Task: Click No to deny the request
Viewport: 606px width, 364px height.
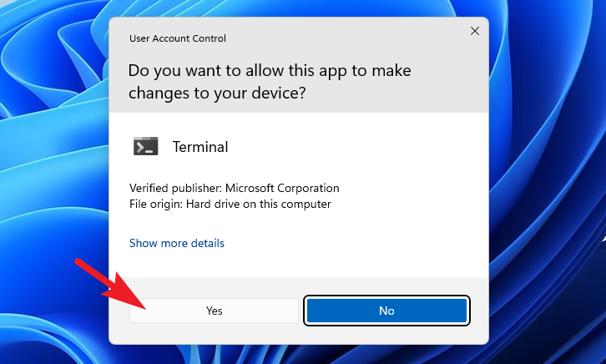Action: pyautogui.click(x=386, y=311)
